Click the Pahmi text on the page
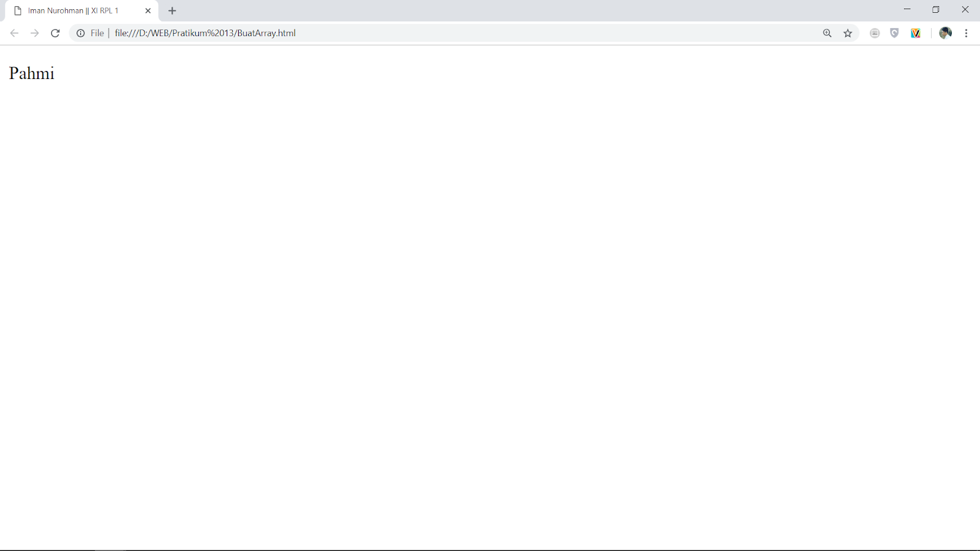Screen dimensions: 980x551 (x=31, y=73)
